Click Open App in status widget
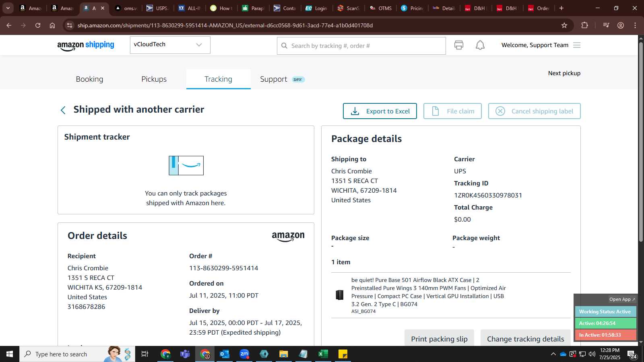Viewport: 644px width, 362px height. (x=622, y=299)
